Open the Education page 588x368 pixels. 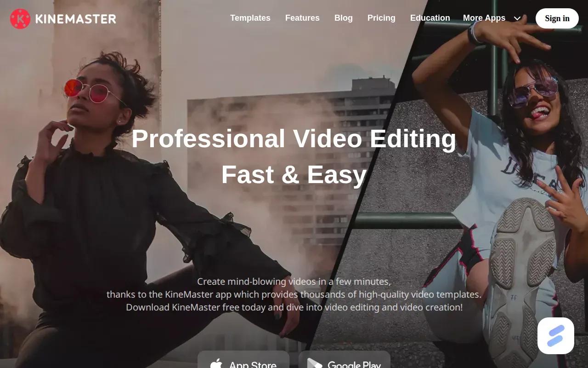(x=430, y=18)
